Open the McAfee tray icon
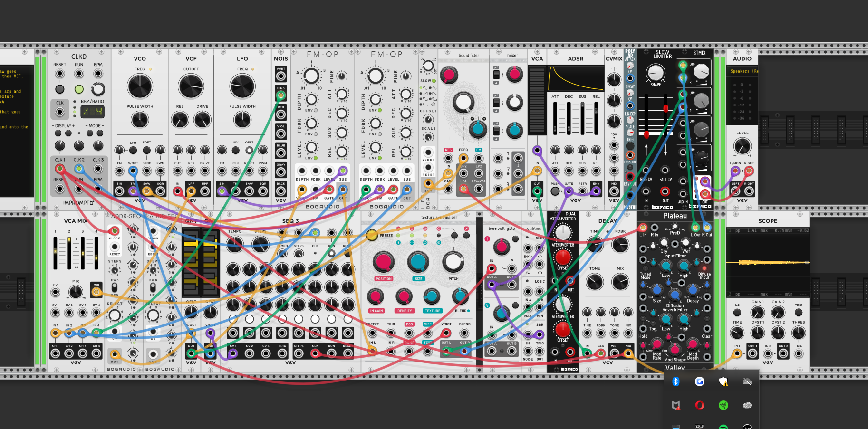 676,405
